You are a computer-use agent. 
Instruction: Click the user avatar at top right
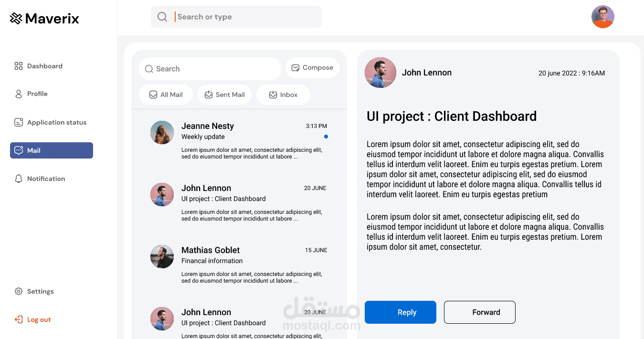click(x=602, y=17)
